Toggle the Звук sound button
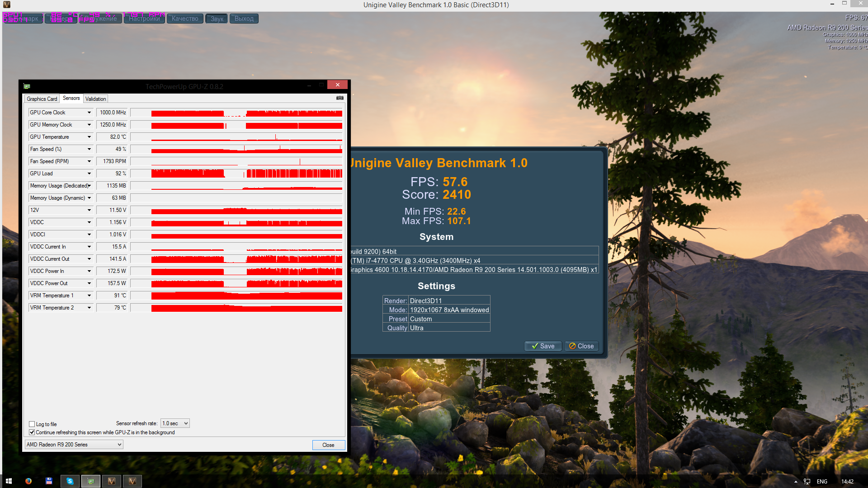 coord(217,19)
